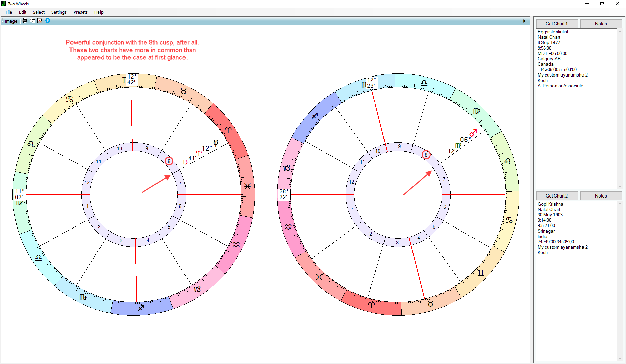Click the red annotation text about 8th cusp
Screen dimensions: 626x364
(x=132, y=50)
